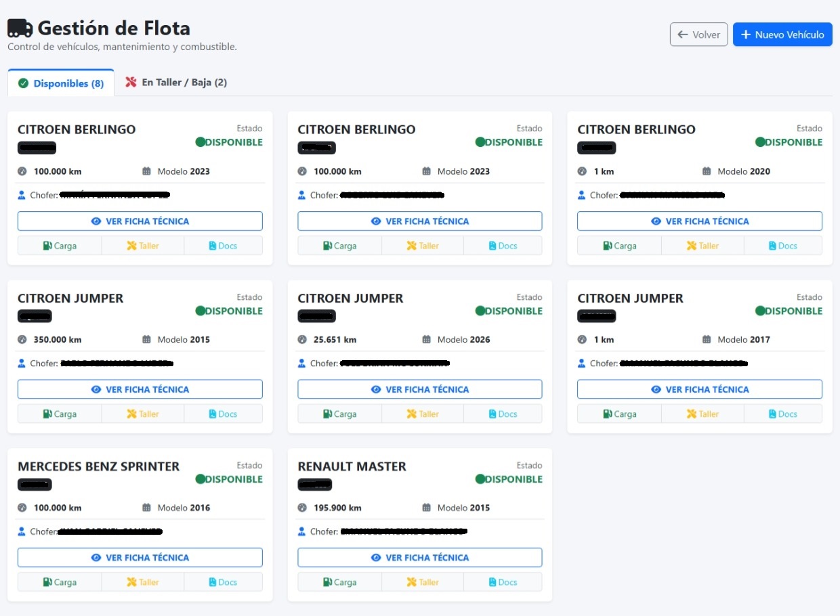Click the driver icon on Renault Master card

point(301,531)
